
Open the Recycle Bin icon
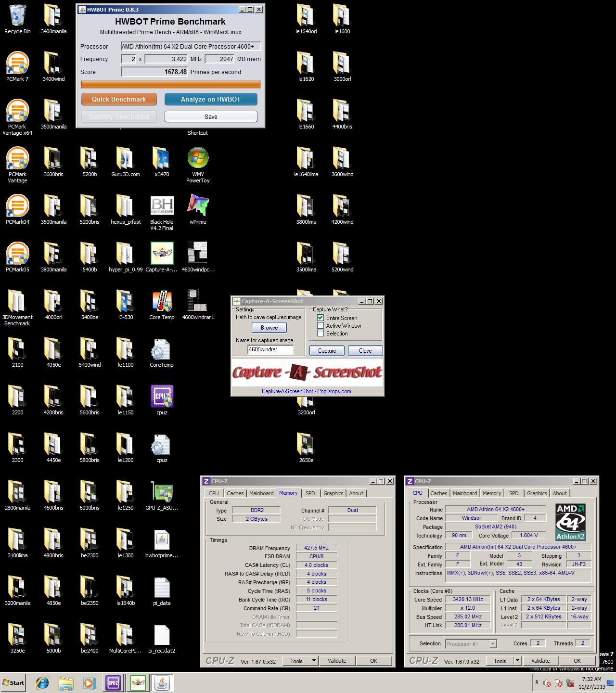tap(17, 16)
